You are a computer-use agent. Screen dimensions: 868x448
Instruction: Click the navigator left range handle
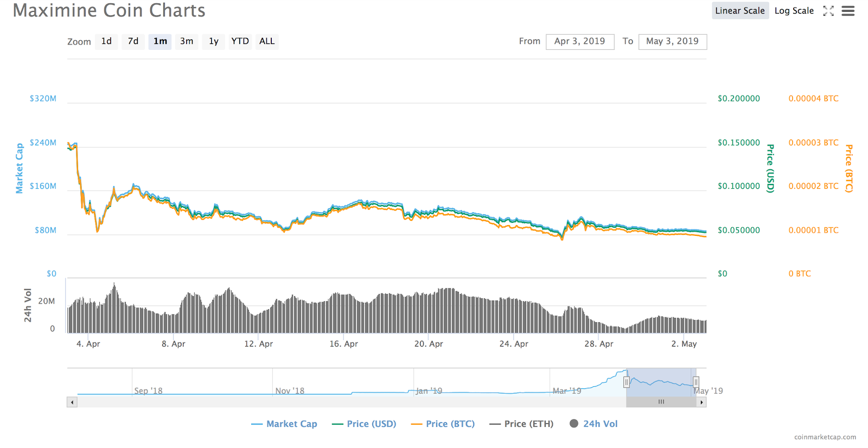point(627,382)
